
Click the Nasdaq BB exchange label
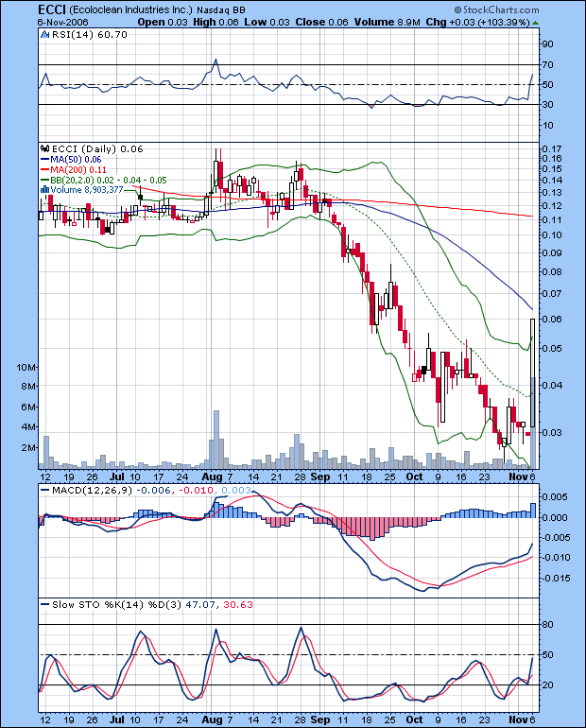pyautogui.click(x=221, y=9)
